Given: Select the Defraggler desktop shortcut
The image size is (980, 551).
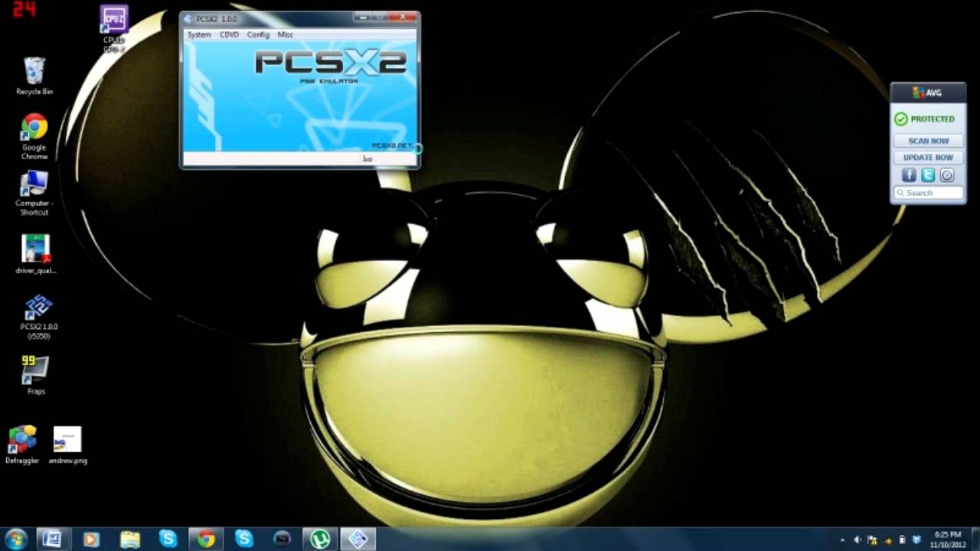Looking at the screenshot, I should [22, 445].
